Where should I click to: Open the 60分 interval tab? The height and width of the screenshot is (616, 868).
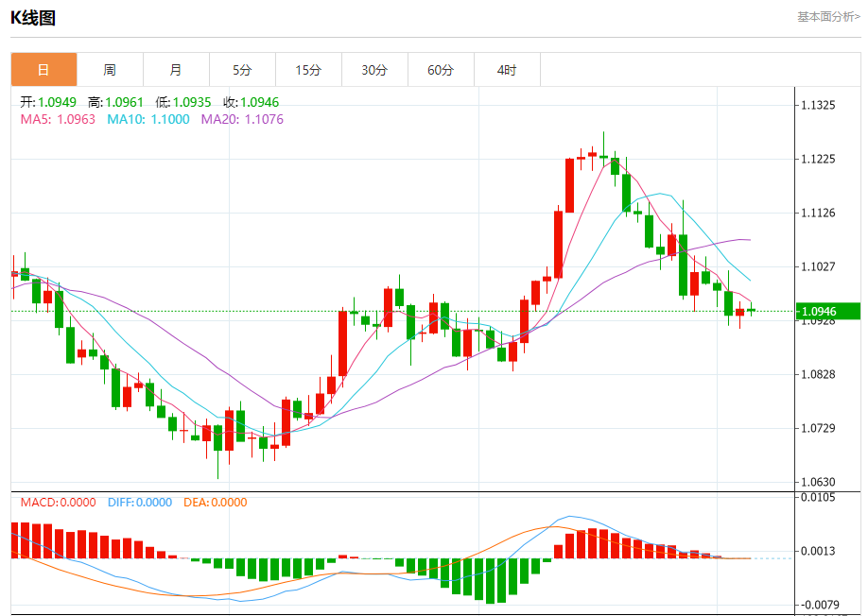pos(441,70)
